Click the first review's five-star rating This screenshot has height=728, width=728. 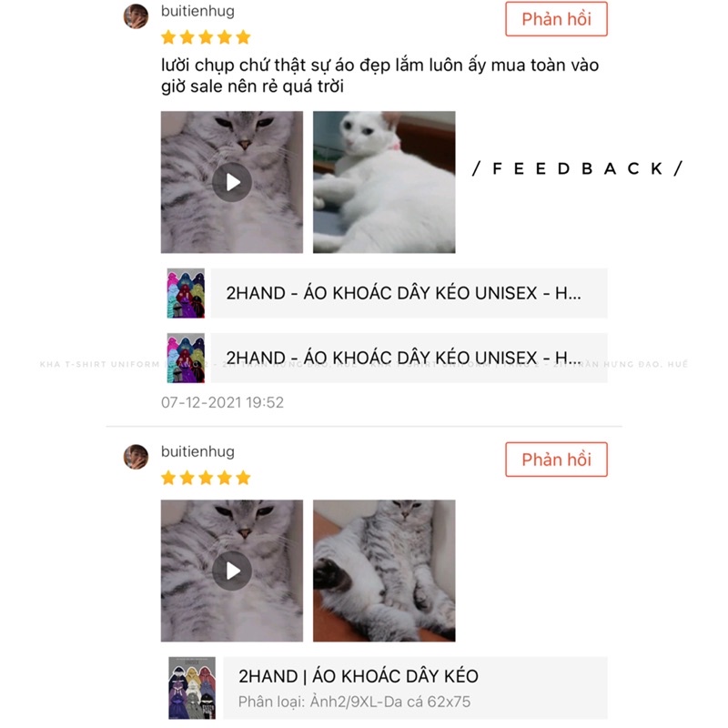206,37
